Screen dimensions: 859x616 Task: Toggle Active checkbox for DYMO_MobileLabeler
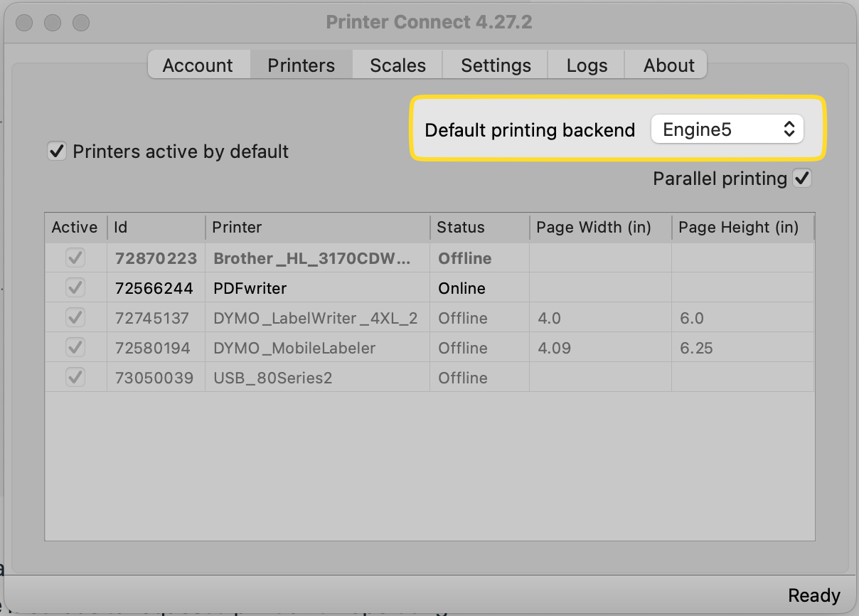[x=75, y=348]
